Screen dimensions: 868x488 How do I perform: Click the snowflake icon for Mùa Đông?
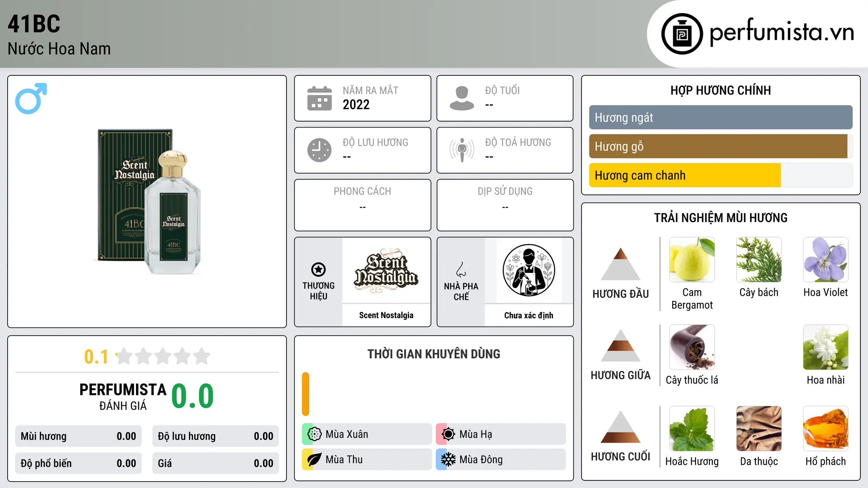pos(448,460)
